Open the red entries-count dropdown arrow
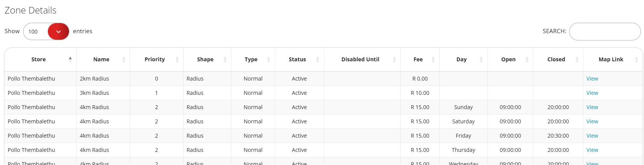 coord(58,32)
